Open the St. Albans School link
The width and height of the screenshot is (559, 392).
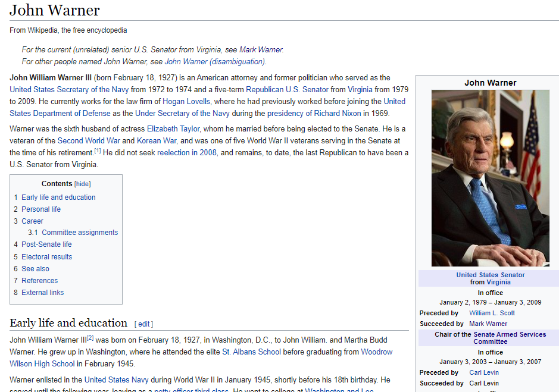(251, 352)
